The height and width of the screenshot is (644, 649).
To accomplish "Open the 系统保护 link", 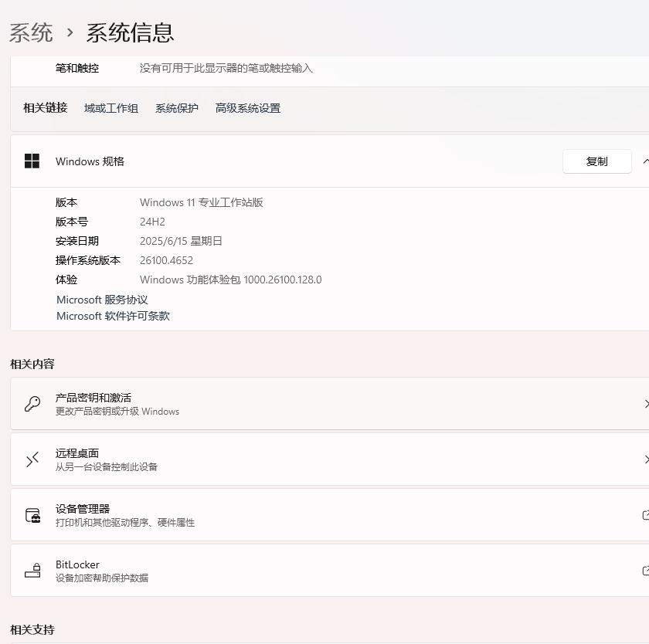I will click(x=177, y=108).
